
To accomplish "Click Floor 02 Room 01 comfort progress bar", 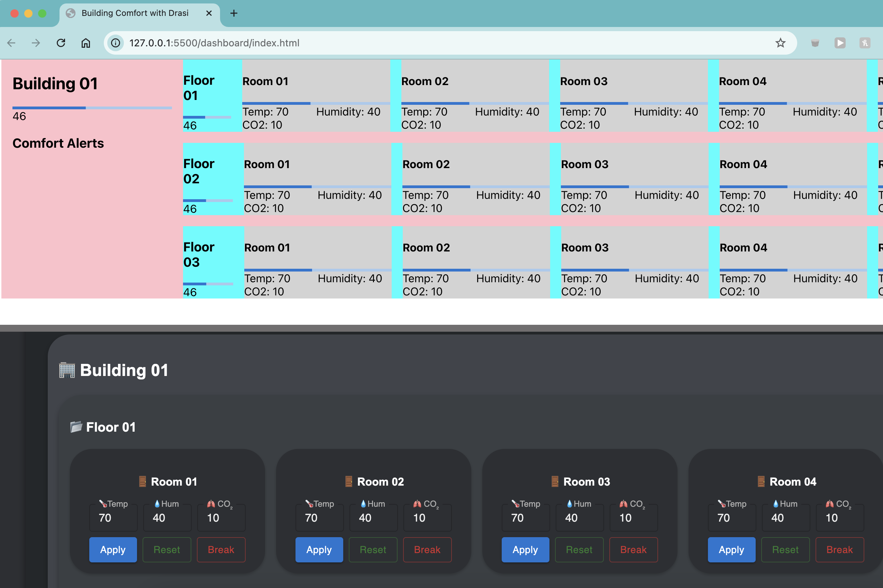I will point(318,187).
